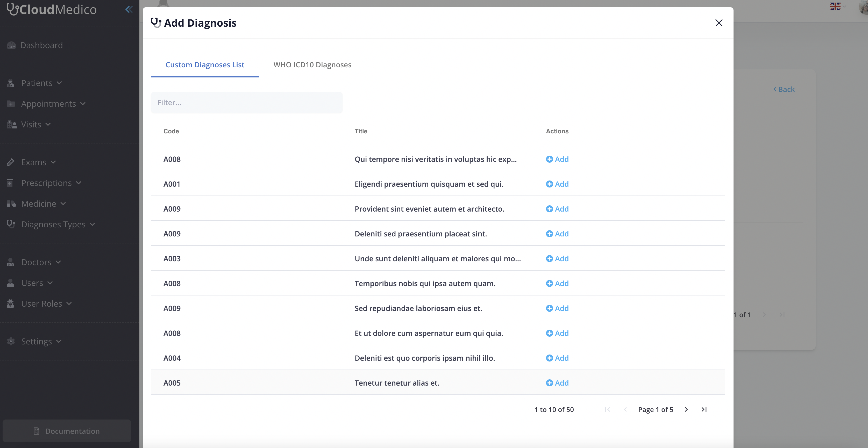The height and width of the screenshot is (448, 868).
Task: Open the language dropdown arrow beside the flag
Action: [x=844, y=6]
